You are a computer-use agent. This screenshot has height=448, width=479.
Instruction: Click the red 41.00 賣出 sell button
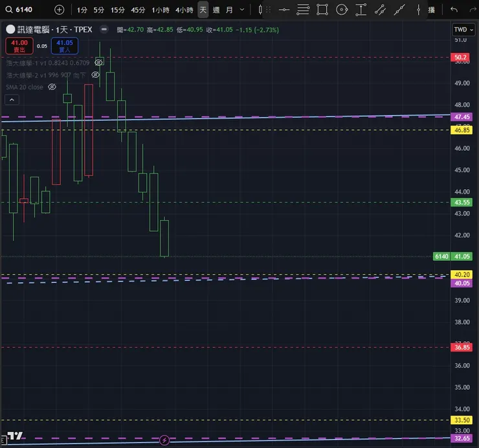click(x=20, y=45)
